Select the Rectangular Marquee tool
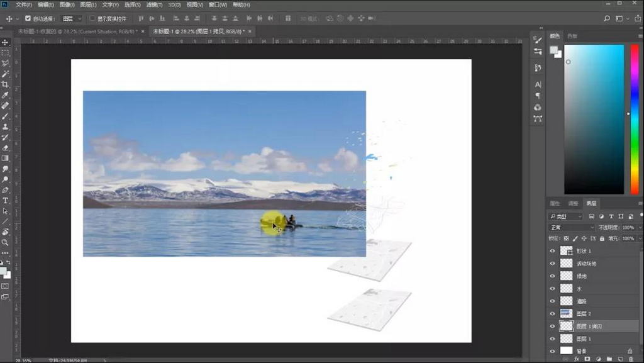The height and width of the screenshot is (363, 644). point(5,53)
